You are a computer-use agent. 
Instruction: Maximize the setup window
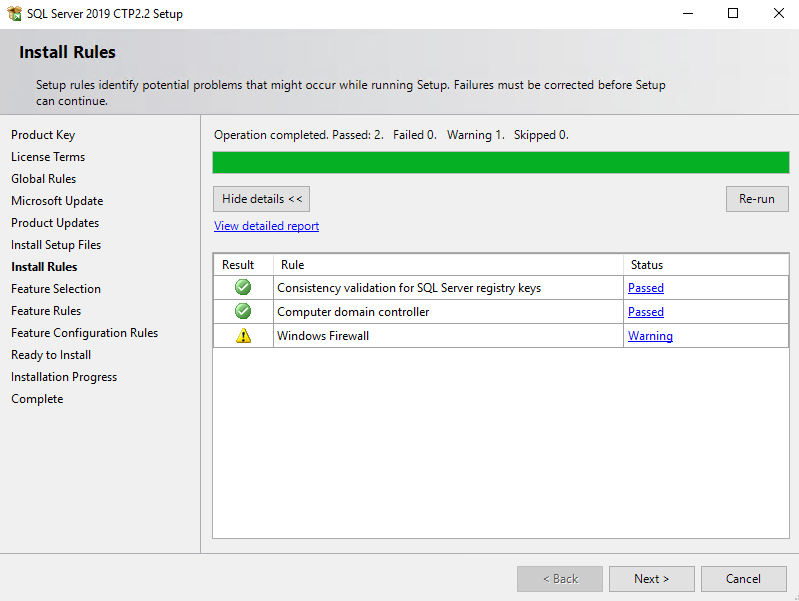point(733,13)
